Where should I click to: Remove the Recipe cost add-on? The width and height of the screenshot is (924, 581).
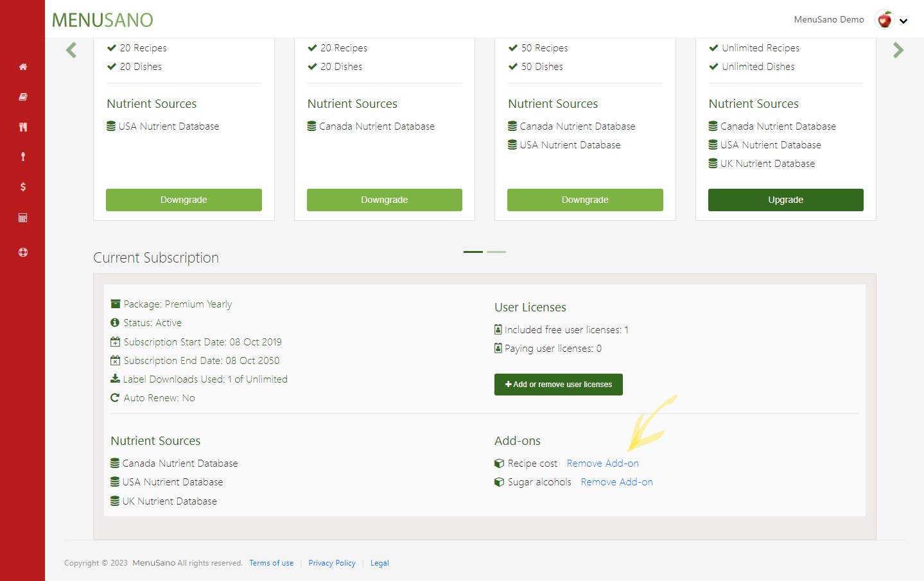[602, 464]
